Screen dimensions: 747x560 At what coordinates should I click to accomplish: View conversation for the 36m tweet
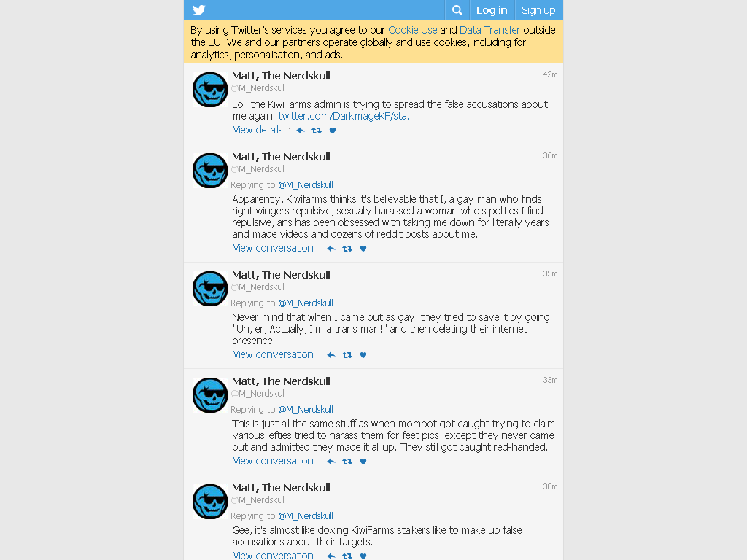coord(273,248)
